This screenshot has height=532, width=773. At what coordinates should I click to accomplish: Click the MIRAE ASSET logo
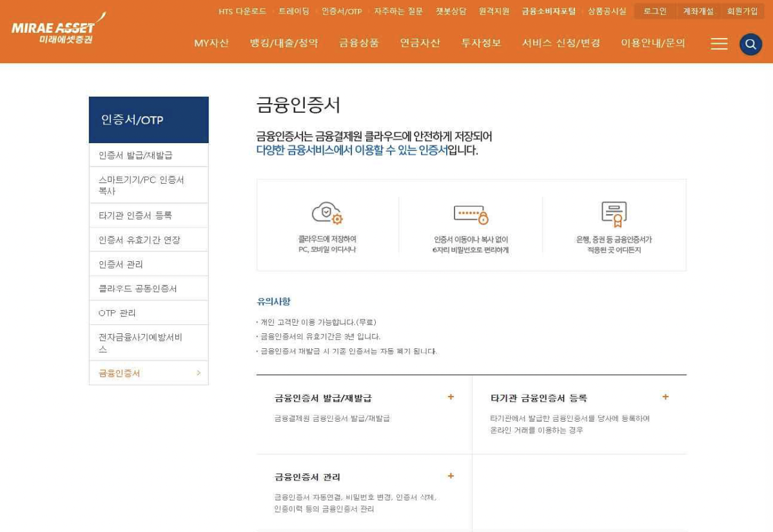(55, 26)
